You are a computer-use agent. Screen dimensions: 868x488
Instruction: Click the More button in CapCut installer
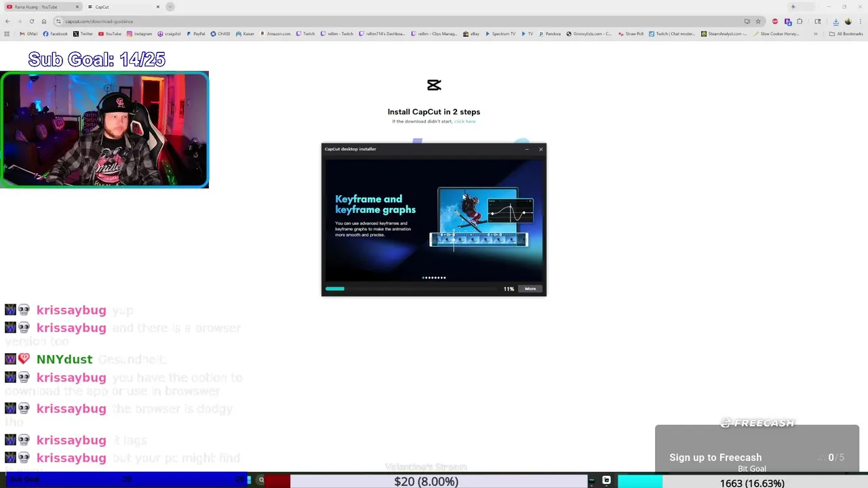point(530,289)
